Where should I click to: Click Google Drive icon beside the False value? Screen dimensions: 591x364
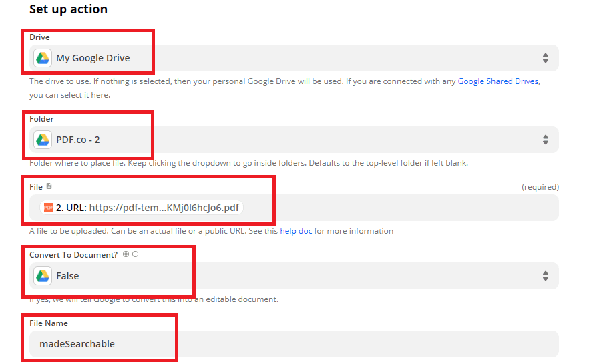pos(43,276)
